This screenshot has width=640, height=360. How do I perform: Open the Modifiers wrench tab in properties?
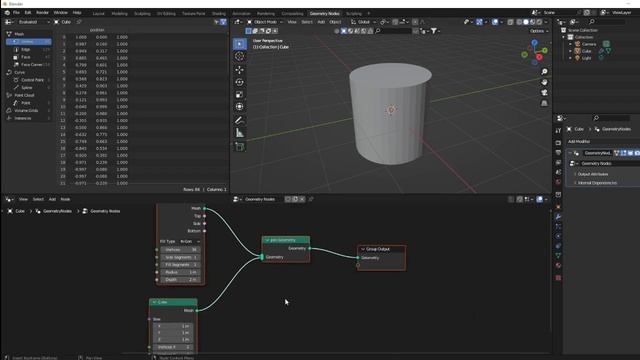[558, 216]
